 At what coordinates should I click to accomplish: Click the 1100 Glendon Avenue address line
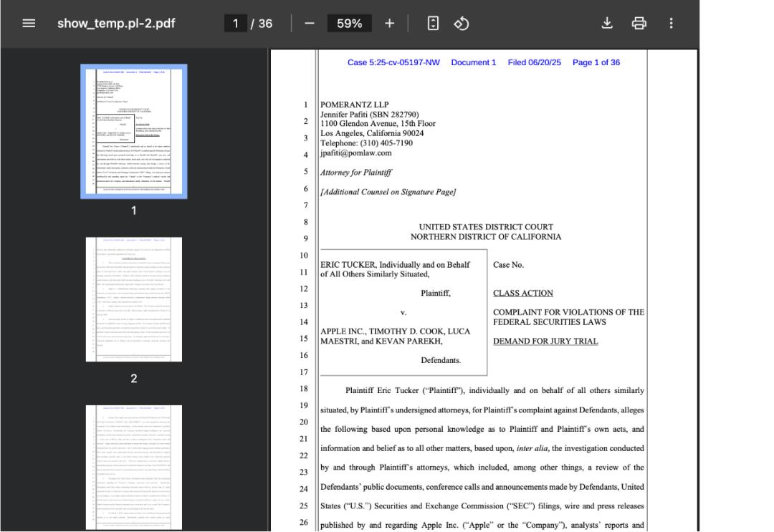coord(378,124)
